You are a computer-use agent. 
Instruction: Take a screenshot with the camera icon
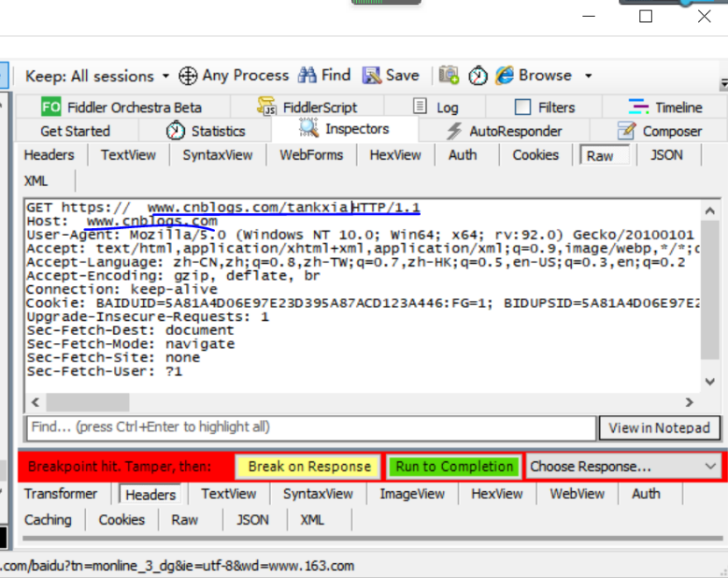[x=448, y=75]
